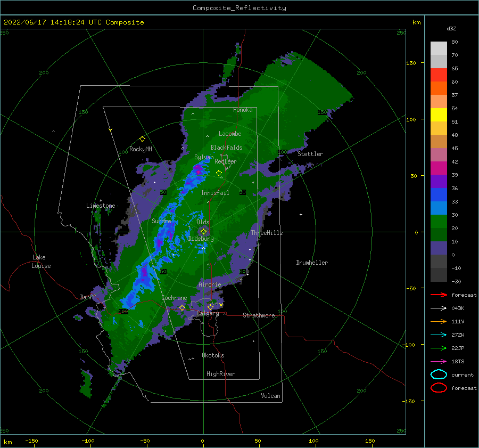Click the Sundre label
This screenshot has width=479, height=448.
[162, 221]
